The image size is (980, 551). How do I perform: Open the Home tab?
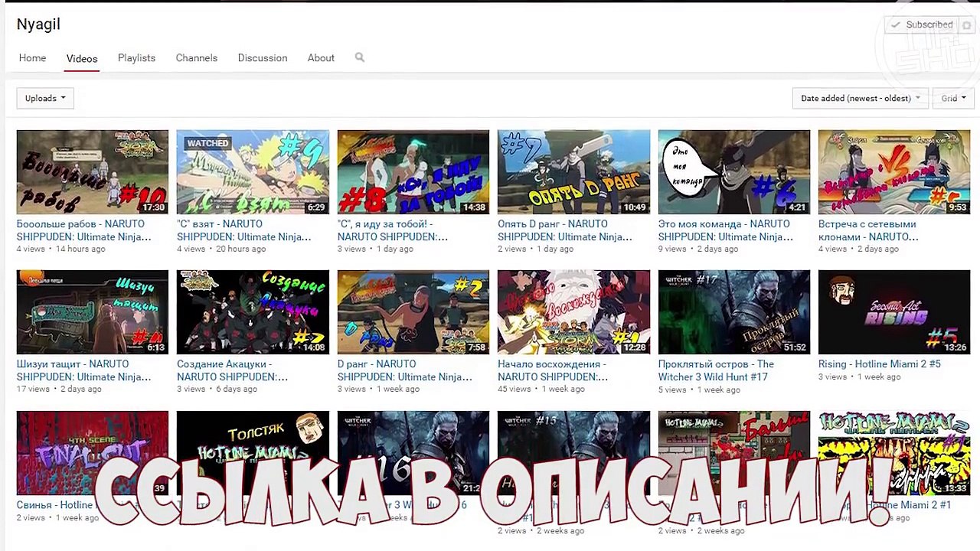32,58
